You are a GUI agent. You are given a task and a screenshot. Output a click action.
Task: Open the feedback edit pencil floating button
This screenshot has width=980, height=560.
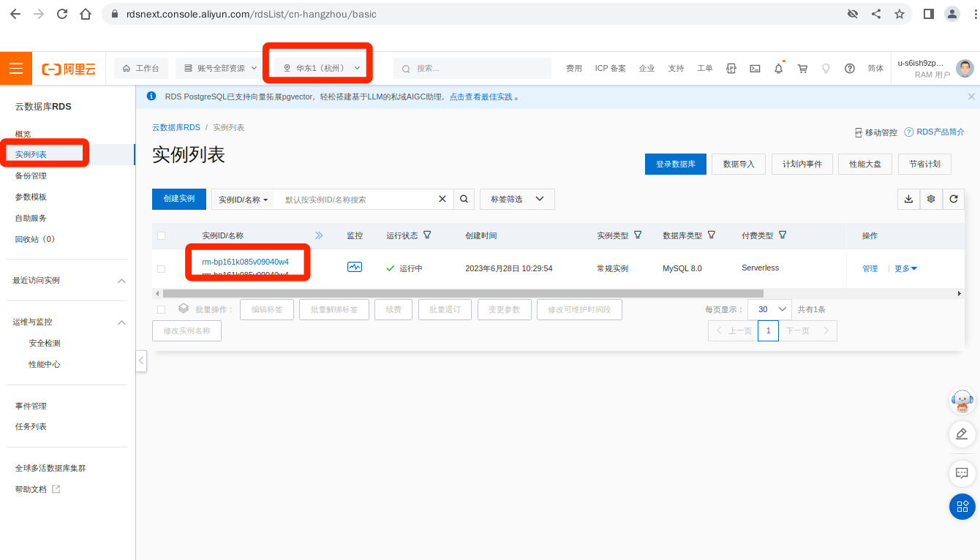pyautogui.click(x=962, y=434)
